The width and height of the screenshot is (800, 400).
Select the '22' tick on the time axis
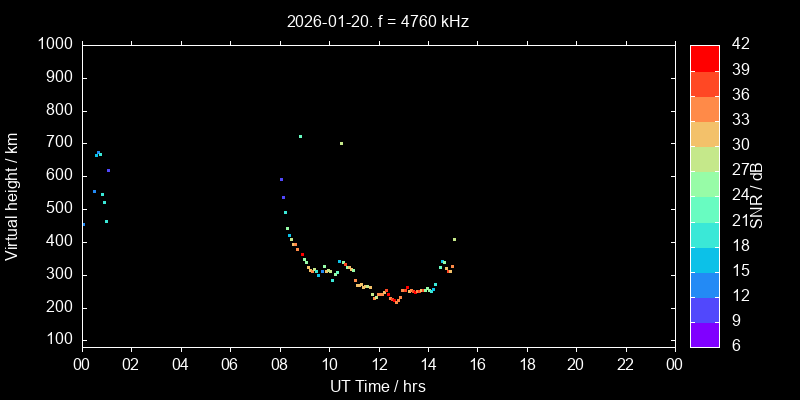click(626, 364)
